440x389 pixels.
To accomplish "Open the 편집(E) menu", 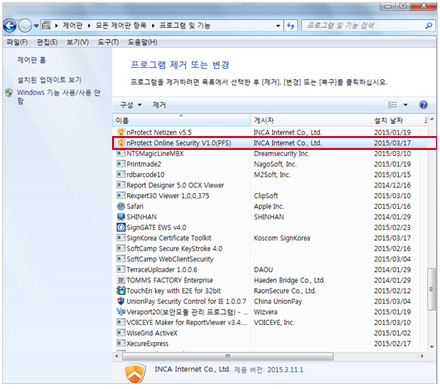I will 47,42.
